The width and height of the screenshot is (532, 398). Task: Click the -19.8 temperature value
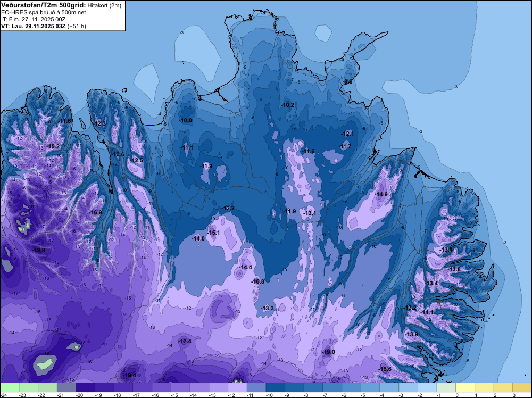(x=38, y=250)
